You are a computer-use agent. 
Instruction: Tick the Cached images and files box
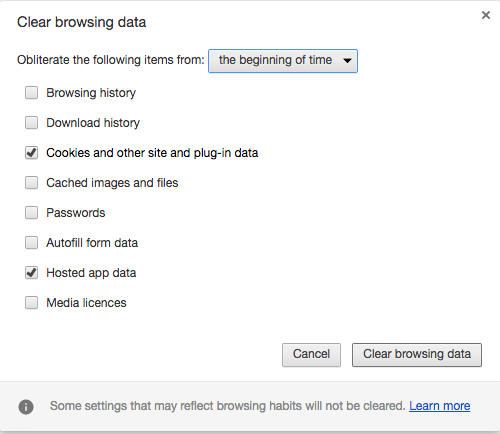pos(32,183)
